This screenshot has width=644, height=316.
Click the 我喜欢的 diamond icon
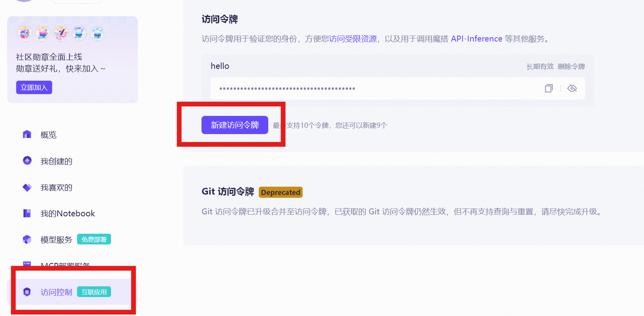click(27, 187)
